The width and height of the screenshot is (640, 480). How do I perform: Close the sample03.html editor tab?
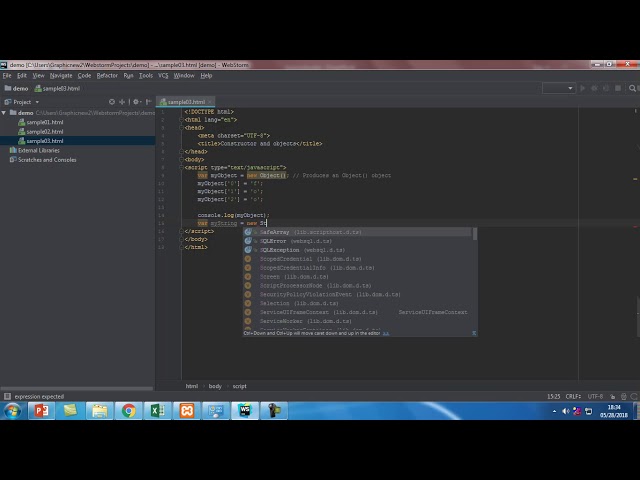coord(210,102)
